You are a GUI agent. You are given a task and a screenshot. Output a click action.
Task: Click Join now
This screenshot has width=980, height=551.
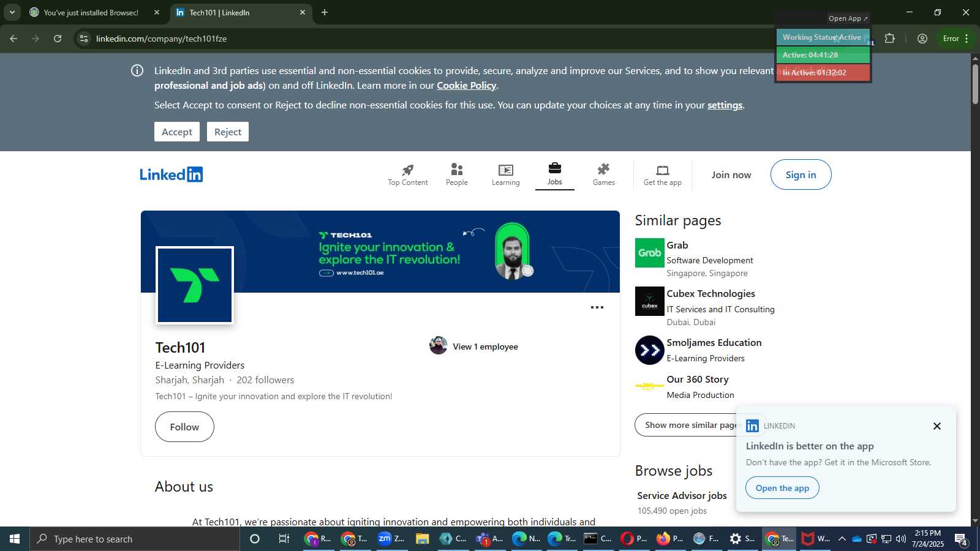[731, 174]
